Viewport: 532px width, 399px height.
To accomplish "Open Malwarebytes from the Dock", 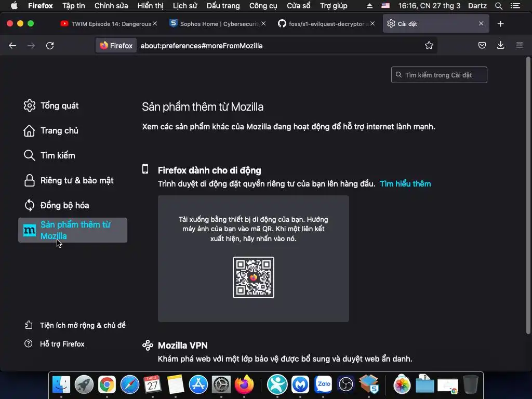I will [300, 385].
